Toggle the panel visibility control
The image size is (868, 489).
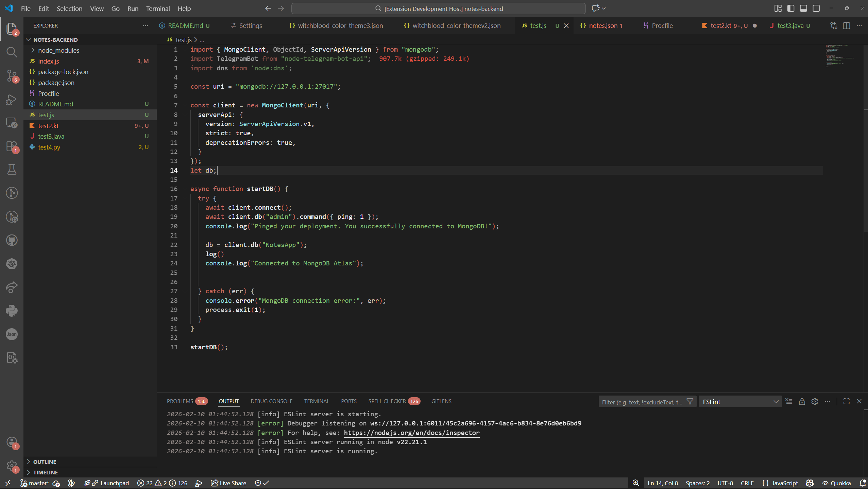click(803, 8)
